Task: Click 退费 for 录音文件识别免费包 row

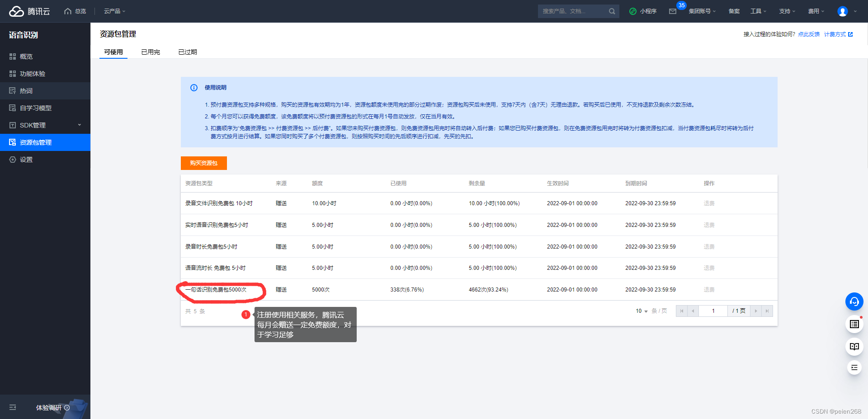Action: 709,203
